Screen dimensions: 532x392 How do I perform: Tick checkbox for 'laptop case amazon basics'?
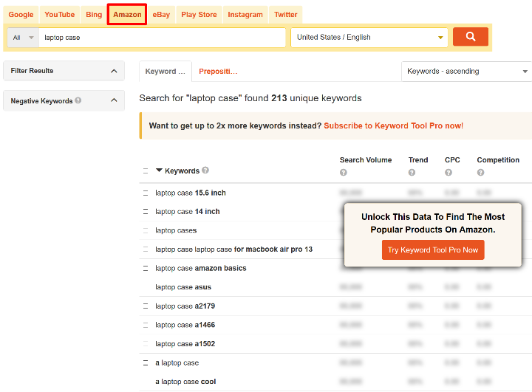[x=146, y=268]
